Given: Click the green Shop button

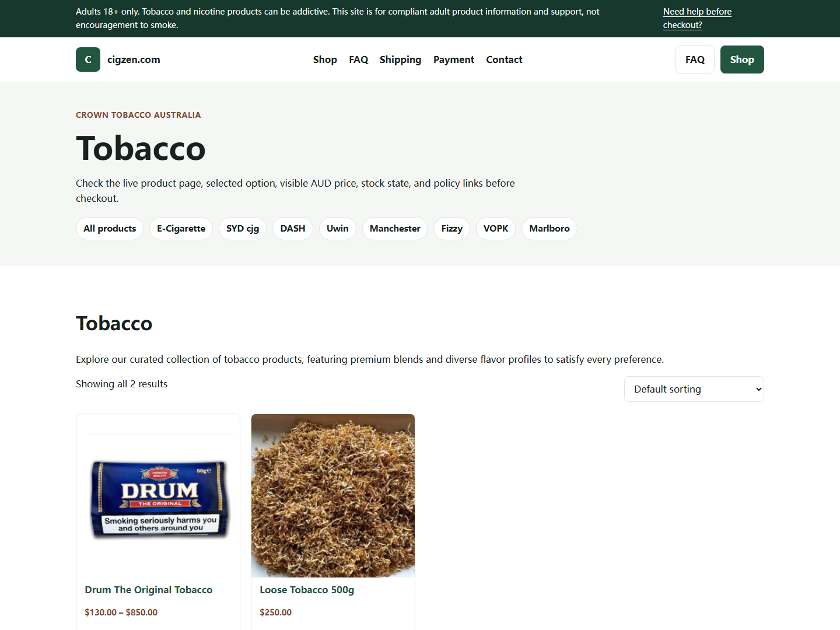Looking at the screenshot, I should (742, 60).
